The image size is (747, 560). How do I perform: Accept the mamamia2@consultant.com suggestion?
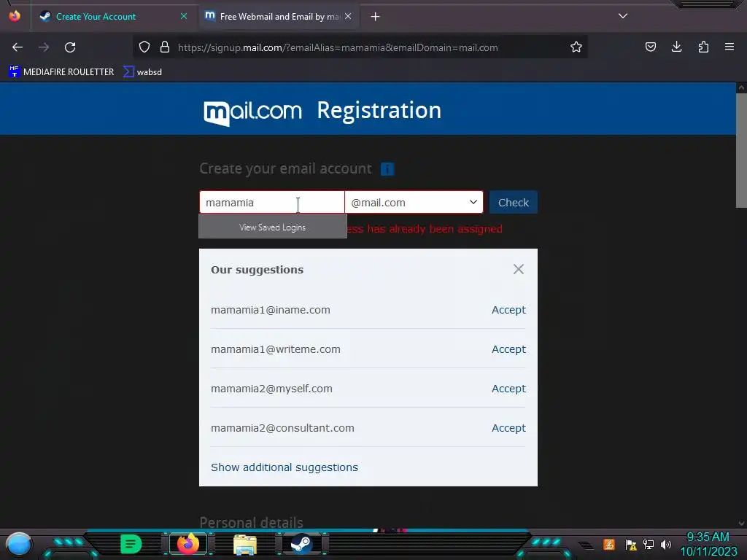508,428
